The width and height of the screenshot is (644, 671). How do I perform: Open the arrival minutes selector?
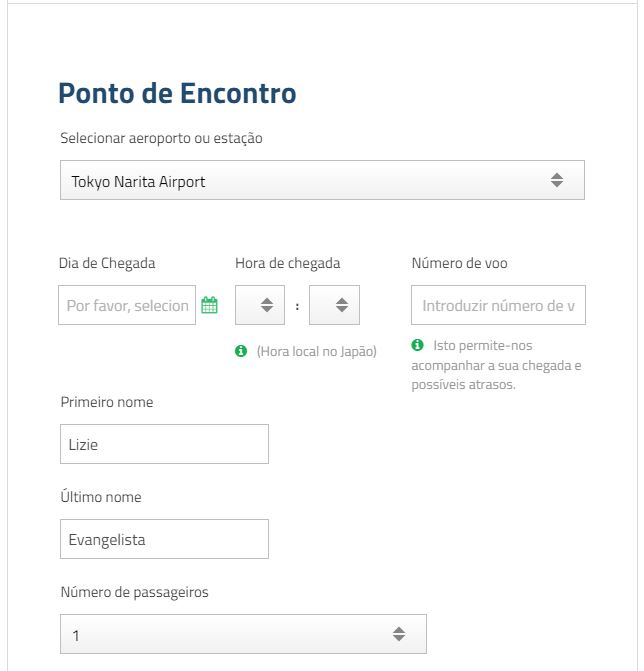(x=334, y=306)
